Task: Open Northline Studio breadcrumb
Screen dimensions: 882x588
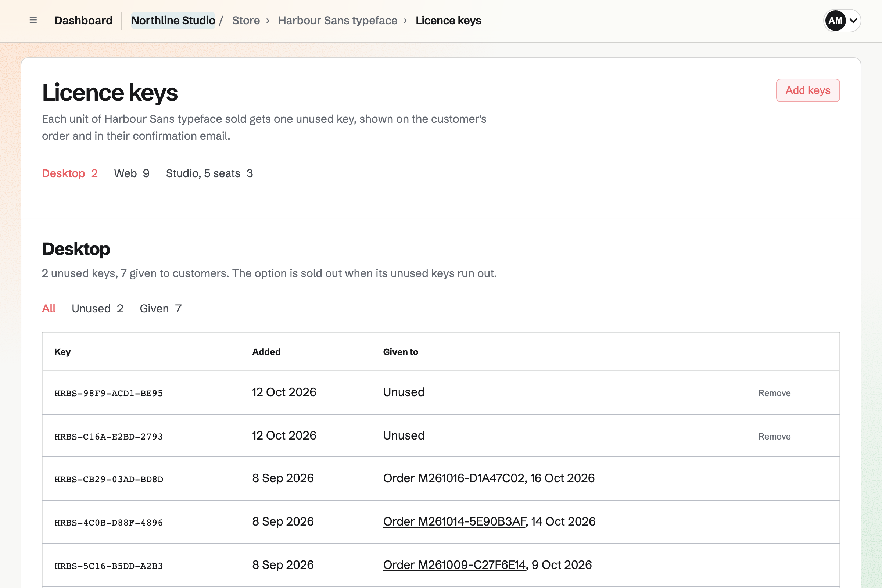Action: pyautogui.click(x=173, y=20)
